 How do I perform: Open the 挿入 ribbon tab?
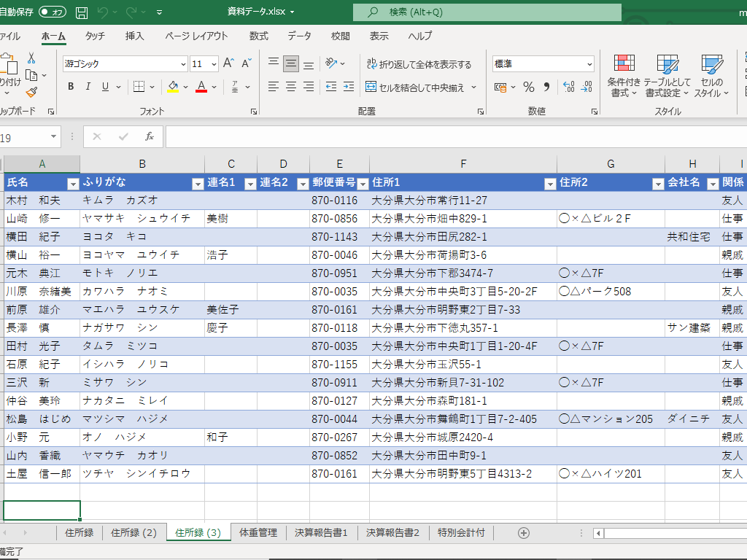(x=134, y=36)
